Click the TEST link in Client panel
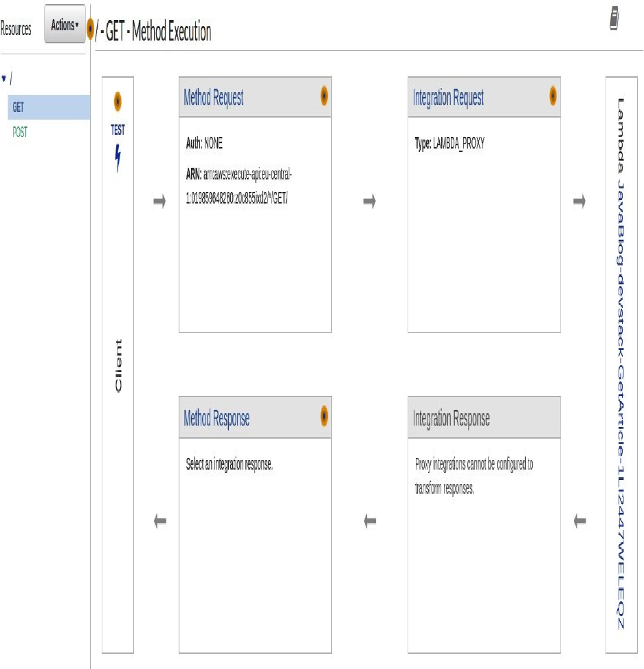 tap(118, 130)
